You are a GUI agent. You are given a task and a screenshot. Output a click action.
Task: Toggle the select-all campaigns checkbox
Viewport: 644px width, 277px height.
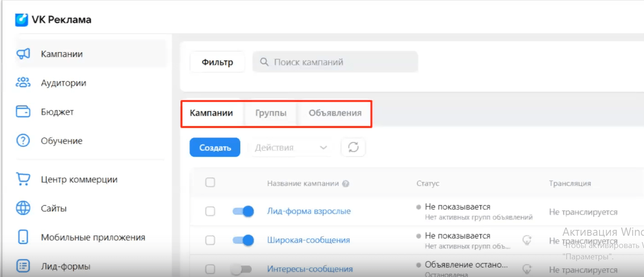[210, 183]
